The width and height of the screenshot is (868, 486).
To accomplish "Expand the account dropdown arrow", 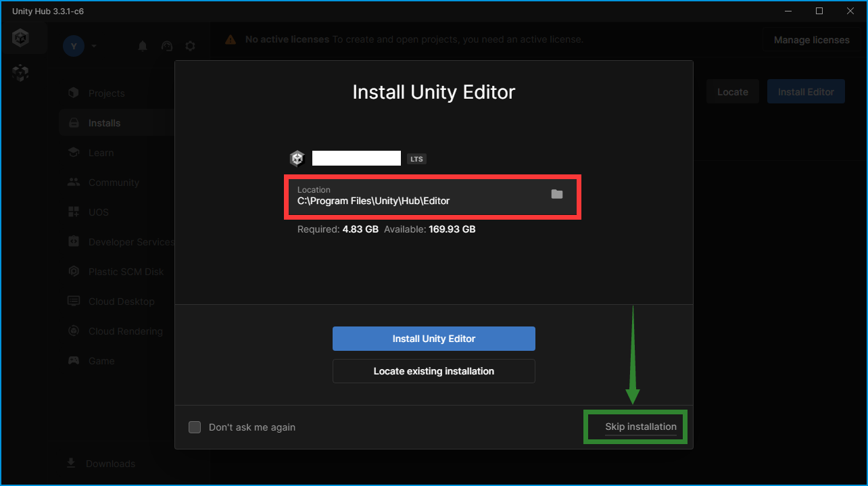I will pyautogui.click(x=94, y=46).
